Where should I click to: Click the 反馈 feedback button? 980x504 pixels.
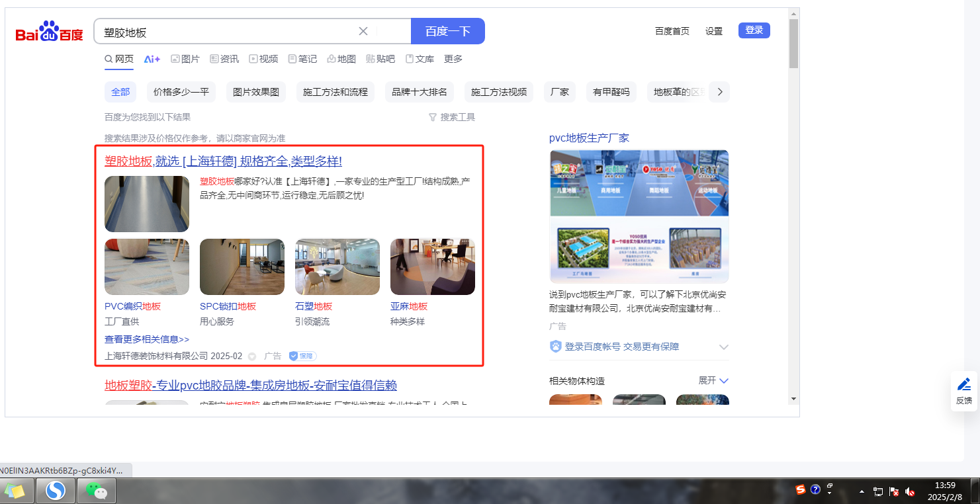point(964,392)
